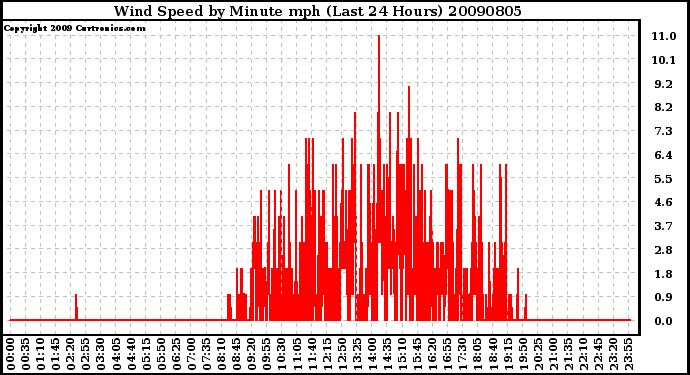This screenshot has width=690, height=375.
Task: Click the y-axis label 0.0
Action: click(664, 321)
